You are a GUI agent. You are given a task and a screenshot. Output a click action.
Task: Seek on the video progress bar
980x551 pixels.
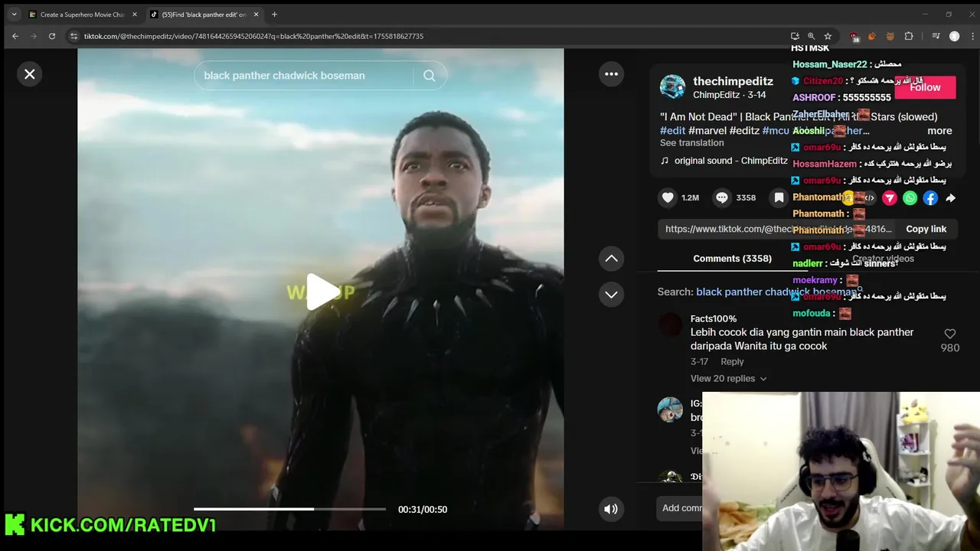289,509
